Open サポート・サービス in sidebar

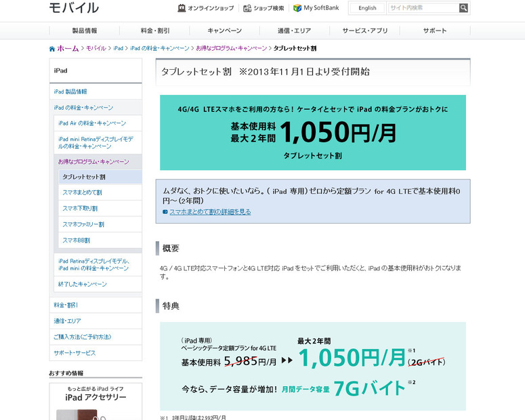pyautogui.click(x=96, y=353)
